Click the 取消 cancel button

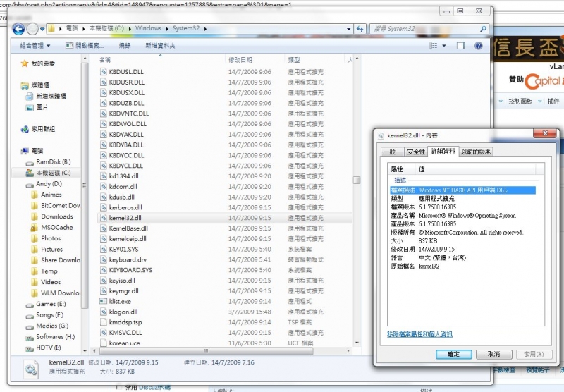click(x=494, y=354)
